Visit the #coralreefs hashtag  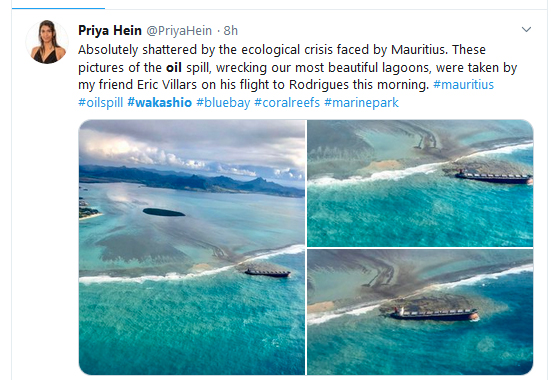point(287,103)
